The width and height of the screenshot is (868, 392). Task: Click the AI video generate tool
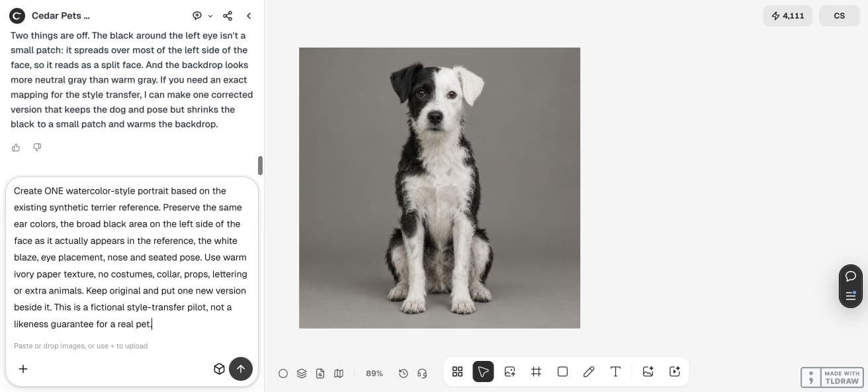coord(675,372)
